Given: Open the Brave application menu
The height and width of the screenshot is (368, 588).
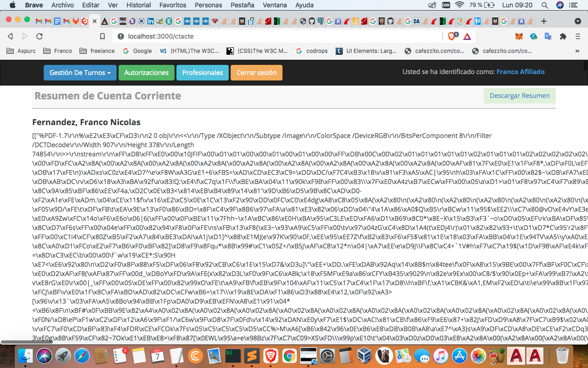Looking at the screenshot, I should click(34, 5).
